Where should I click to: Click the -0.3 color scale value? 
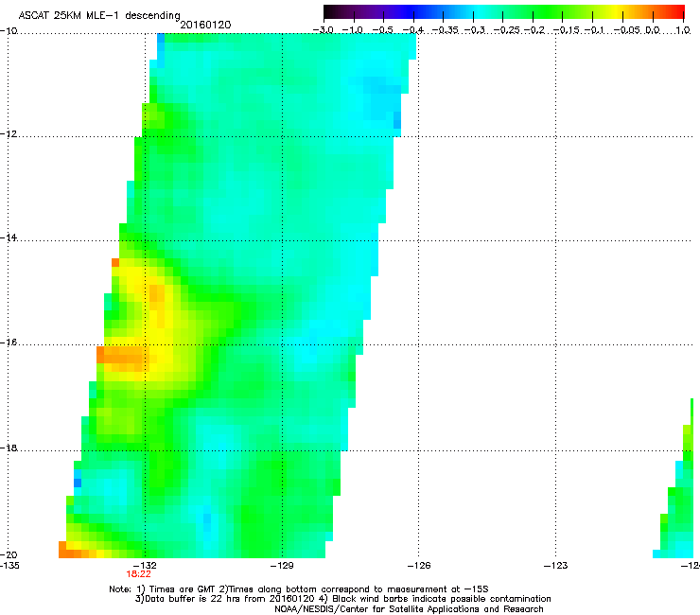475,30
